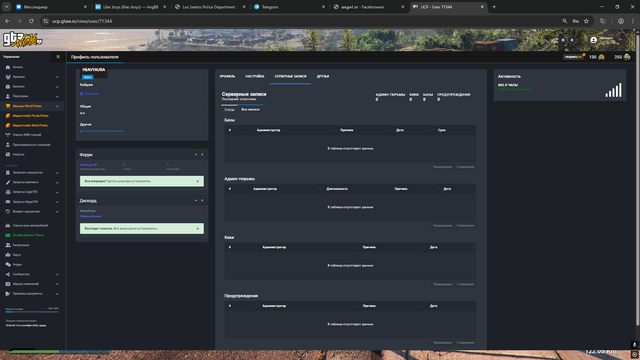Click the browser address bar URL
The width and height of the screenshot is (640, 360).
[82, 21]
